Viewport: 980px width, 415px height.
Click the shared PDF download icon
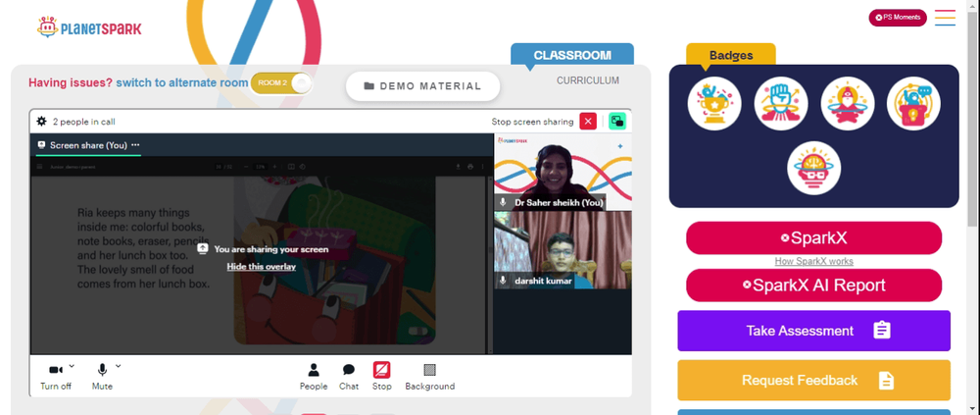pyautogui.click(x=458, y=167)
